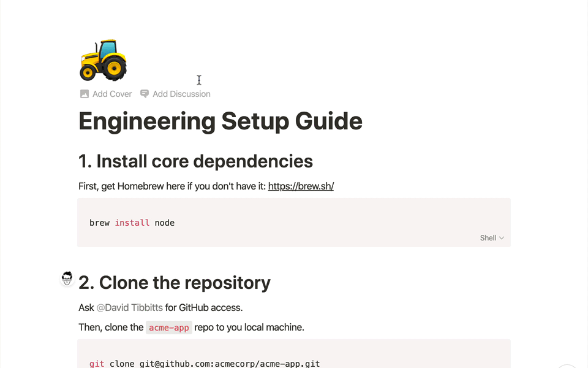Click the chevron arrow next to Shell
This screenshot has width=588, height=368.
coord(502,238)
